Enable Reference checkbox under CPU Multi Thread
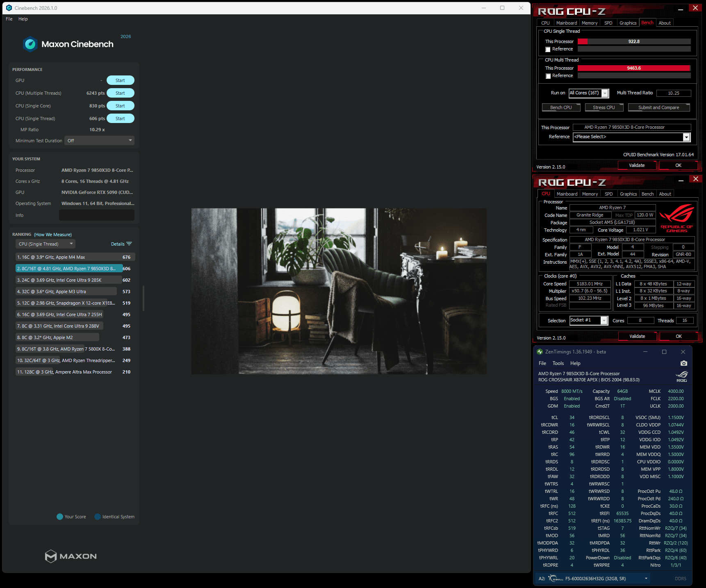Viewport: 706px width, 588px height. tap(548, 76)
